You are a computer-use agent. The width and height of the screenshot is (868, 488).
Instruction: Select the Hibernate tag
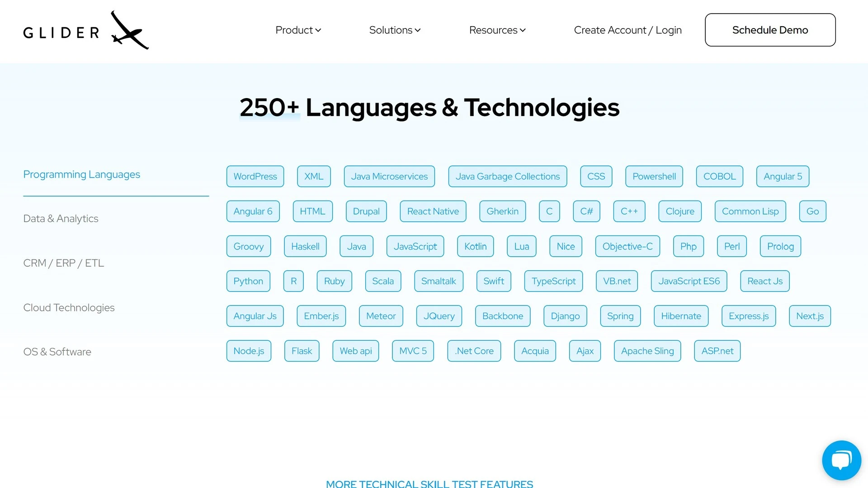(681, 316)
